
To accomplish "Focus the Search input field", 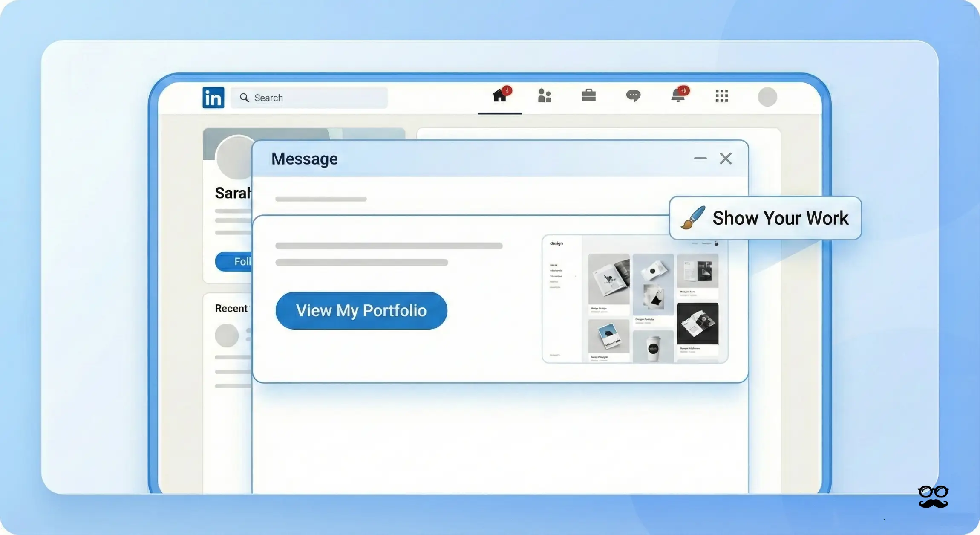I will pos(320,98).
